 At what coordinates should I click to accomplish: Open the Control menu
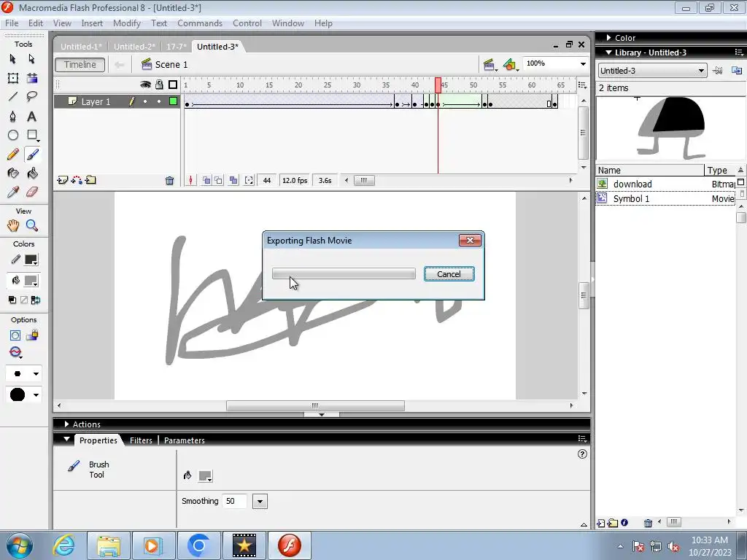[247, 23]
